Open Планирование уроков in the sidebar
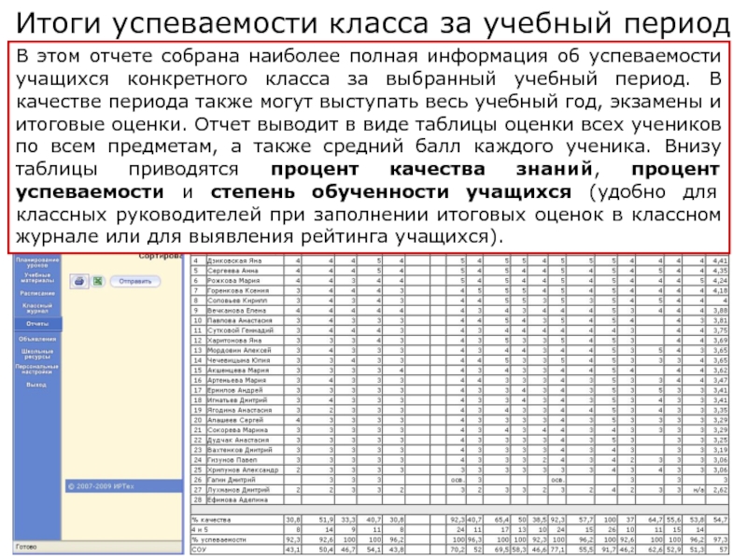This screenshot has height=560, width=747. 37,262
